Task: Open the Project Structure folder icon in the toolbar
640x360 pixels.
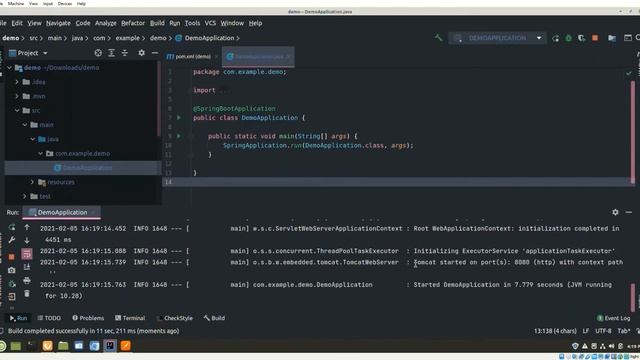Action: click(612, 38)
